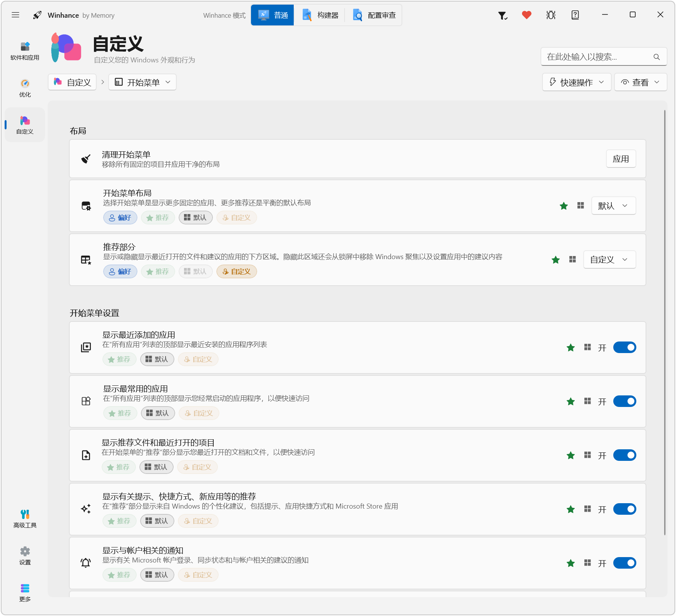The width and height of the screenshot is (676, 616).
Task: Toggle off 显示与帐户相关的通知
Action: tap(624, 563)
